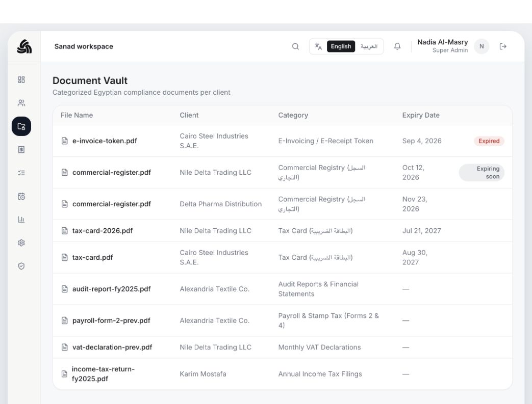
Task: Click the Expiry Date column header
Action: coord(421,115)
